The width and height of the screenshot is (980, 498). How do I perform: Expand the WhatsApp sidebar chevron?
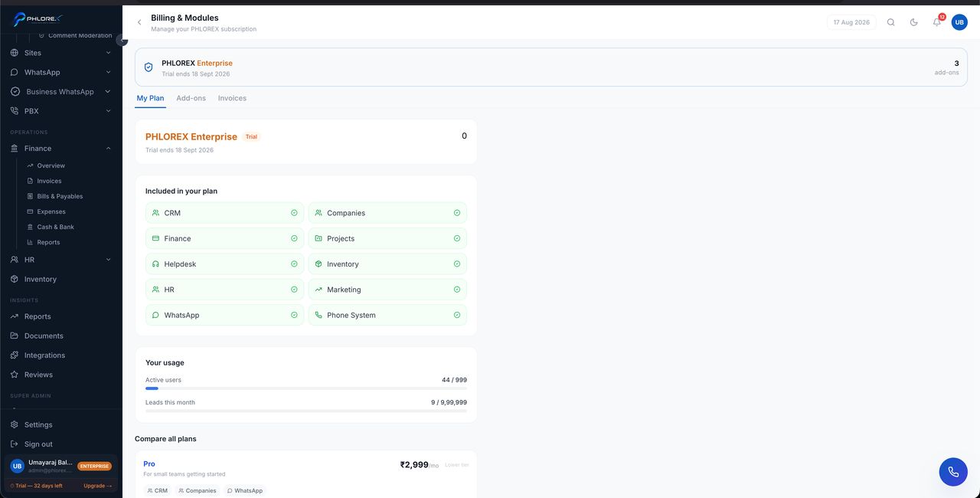[x=108, y=72]
